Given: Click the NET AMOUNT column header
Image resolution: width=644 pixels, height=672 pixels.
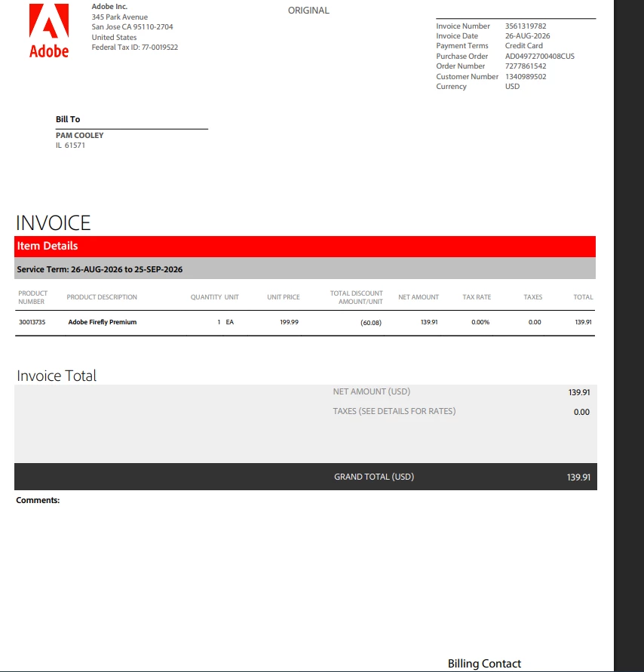Looking at the screenshot, I should [419, 297].
